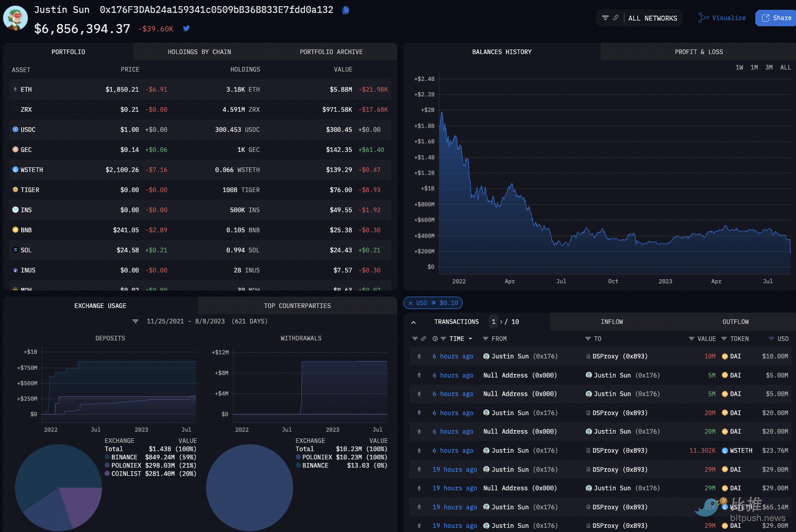Set balance chart range to ALL
The height and width of the screenshot is (532, 796).
pyautogui.click(x=786, y=67)
